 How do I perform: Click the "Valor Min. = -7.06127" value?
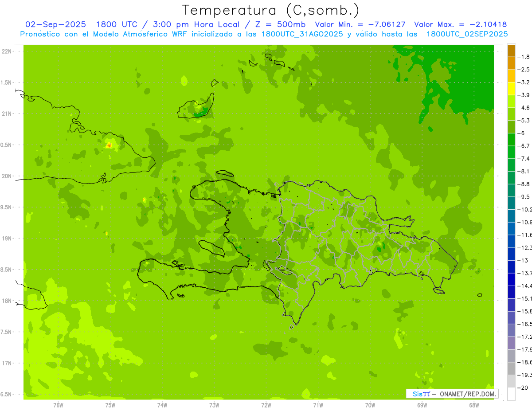pyautogui.click(x=360, y=24)
